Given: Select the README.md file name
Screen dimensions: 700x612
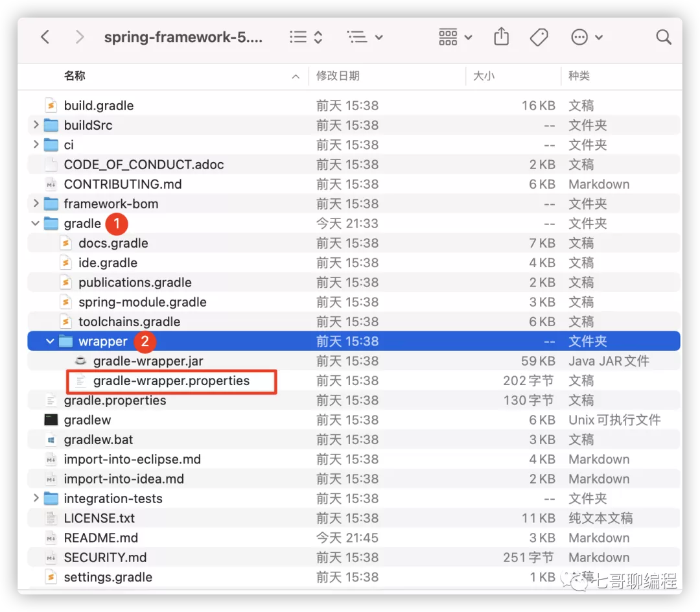Looking at the screenshot, I should (x=101, y=538).
